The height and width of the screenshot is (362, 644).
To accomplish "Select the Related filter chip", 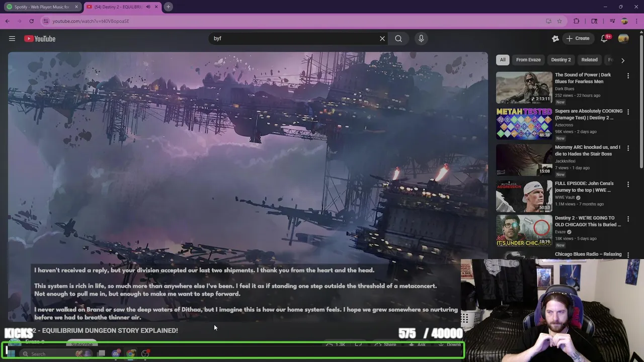I will pos(590,60).
